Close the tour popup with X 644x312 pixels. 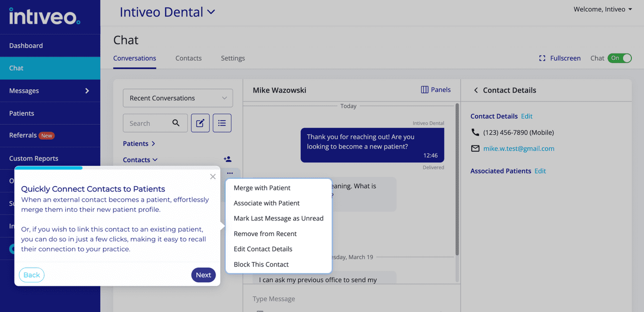[213, 176]
